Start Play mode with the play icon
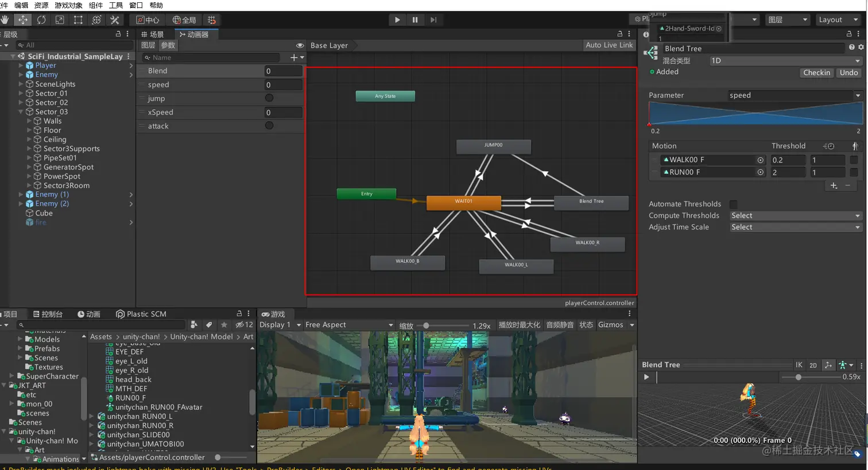 [x=397, y=20]
